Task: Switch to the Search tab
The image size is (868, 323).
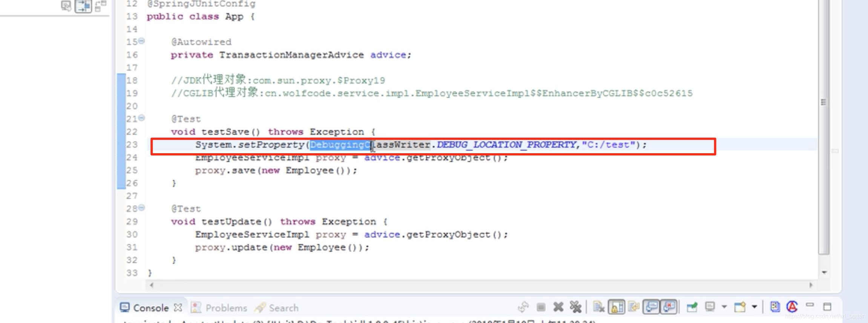Action: pyautogui.click(x=277, y=308)
